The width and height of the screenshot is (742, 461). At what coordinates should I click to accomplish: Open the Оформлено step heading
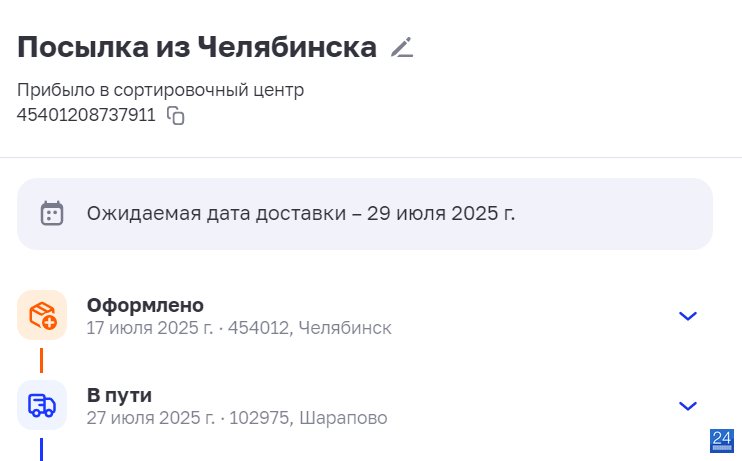click(145, 305)
